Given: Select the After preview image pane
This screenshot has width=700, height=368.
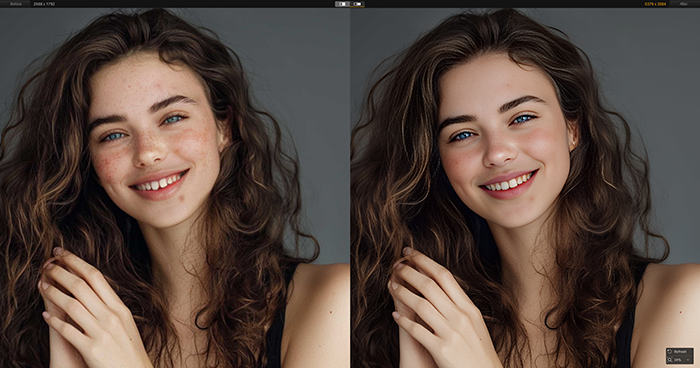Looking at the screenshot, I should [525, 188].
